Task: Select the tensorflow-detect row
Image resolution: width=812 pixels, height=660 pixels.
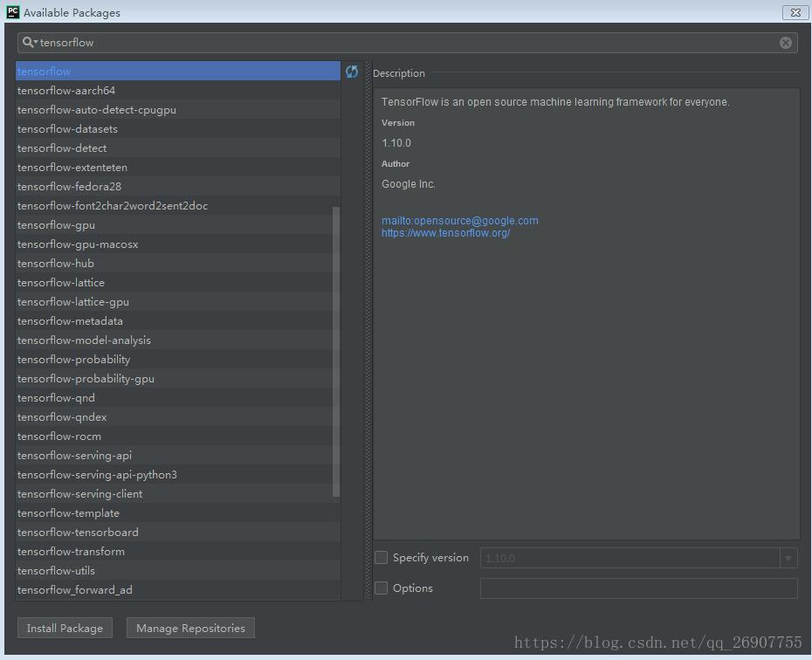Action: click(177, 148)
